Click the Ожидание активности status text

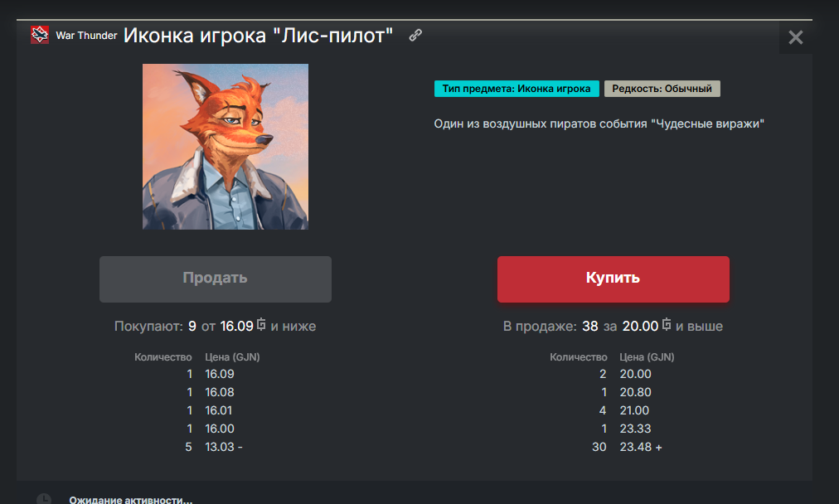click(130, 500)
